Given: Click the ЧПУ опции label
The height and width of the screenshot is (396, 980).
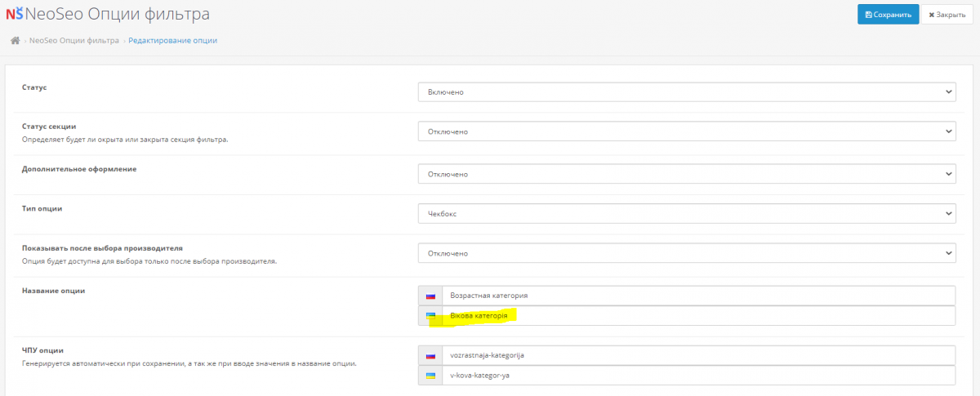Looking at the screenshot, I should tap(42, 350).
